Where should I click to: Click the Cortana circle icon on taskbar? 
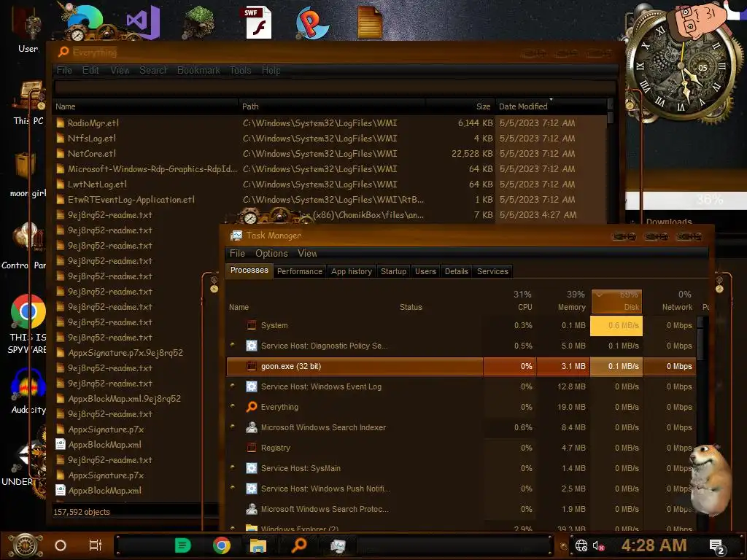[x=61, y=545]
